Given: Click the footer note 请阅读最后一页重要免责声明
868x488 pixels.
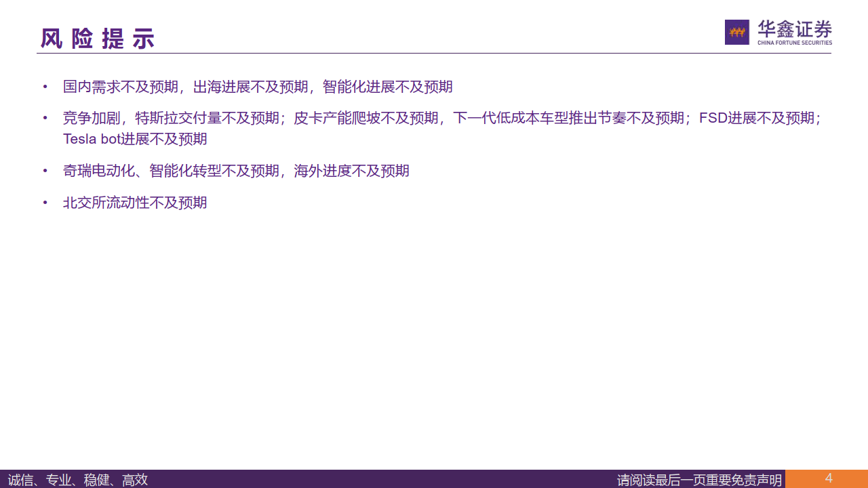Looking at the screenshot, I should 699,480.
